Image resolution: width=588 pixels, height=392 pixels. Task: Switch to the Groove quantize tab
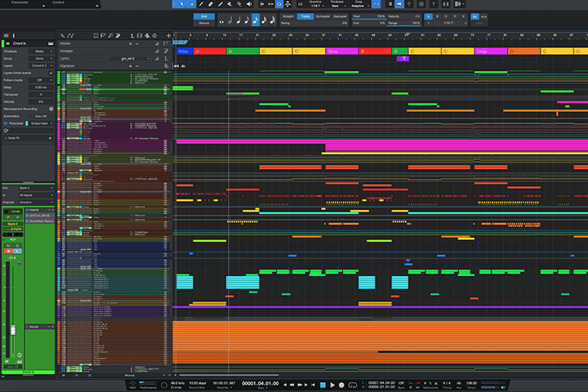[204, 23]
